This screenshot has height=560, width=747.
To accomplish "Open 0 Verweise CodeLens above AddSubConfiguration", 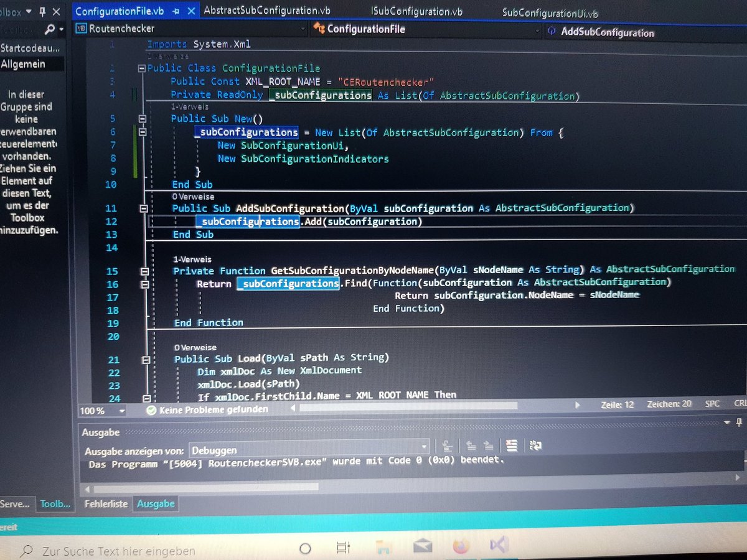I will point(193,197).
